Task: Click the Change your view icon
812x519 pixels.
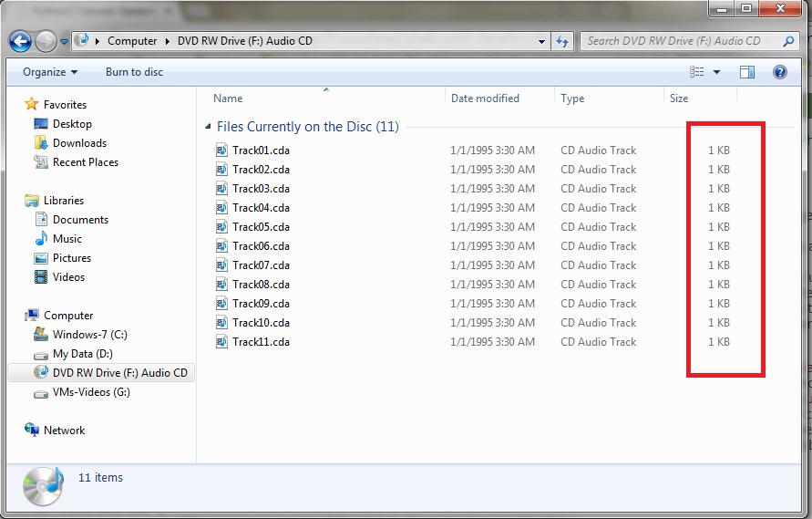Action: click(x=697, y=72)
